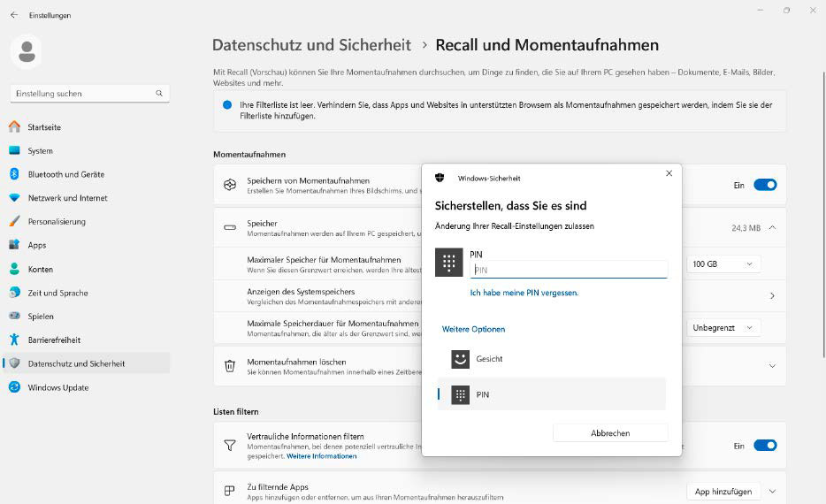Open the 100 GB maximum storage dropdown
This screenshot has height=504, width=826.
723,263
